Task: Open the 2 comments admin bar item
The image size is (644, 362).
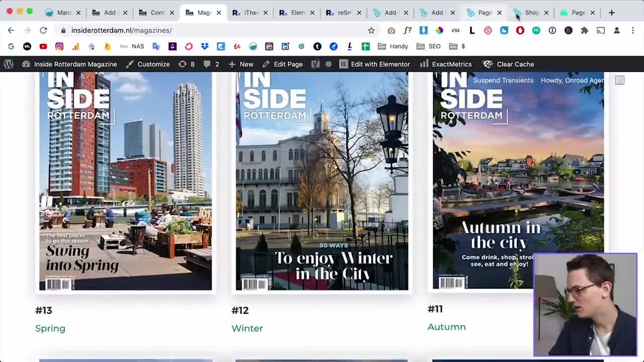Action: tap(211, 64)
